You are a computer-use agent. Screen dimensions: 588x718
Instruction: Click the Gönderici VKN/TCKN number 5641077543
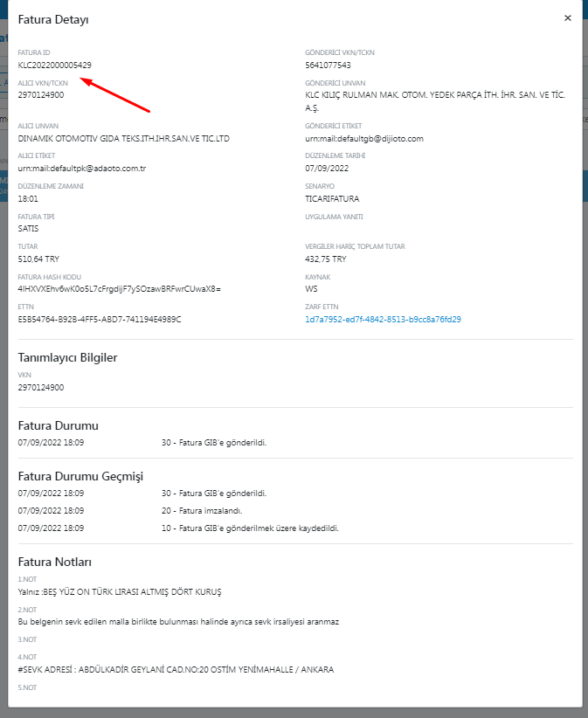[x=328, y=65]
